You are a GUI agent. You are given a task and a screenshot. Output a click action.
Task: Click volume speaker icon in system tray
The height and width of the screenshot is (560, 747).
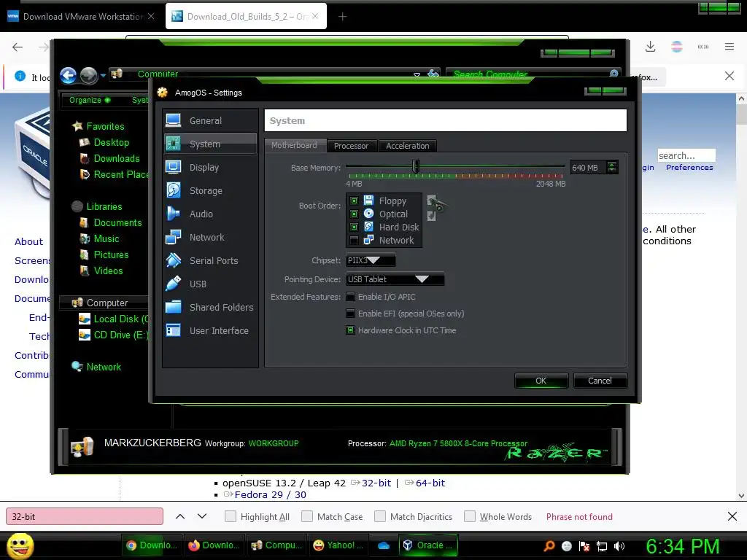click(619, 546)
